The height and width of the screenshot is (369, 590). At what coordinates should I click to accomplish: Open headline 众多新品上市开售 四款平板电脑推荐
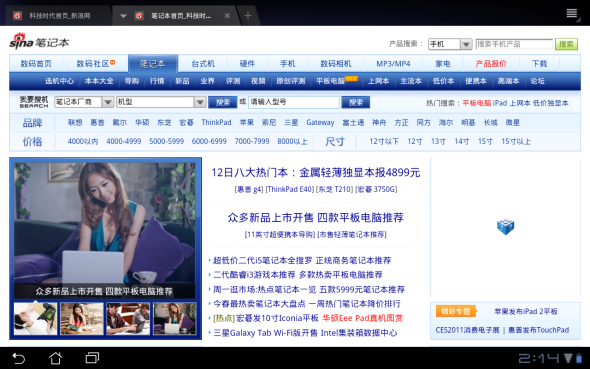(316, 218)
